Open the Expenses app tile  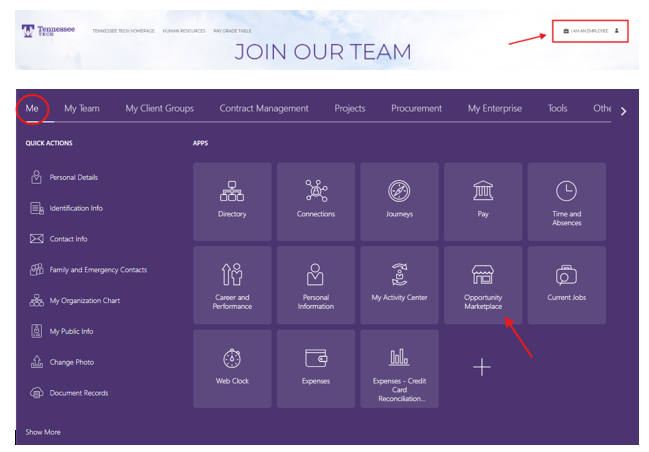tap(316, 367)
